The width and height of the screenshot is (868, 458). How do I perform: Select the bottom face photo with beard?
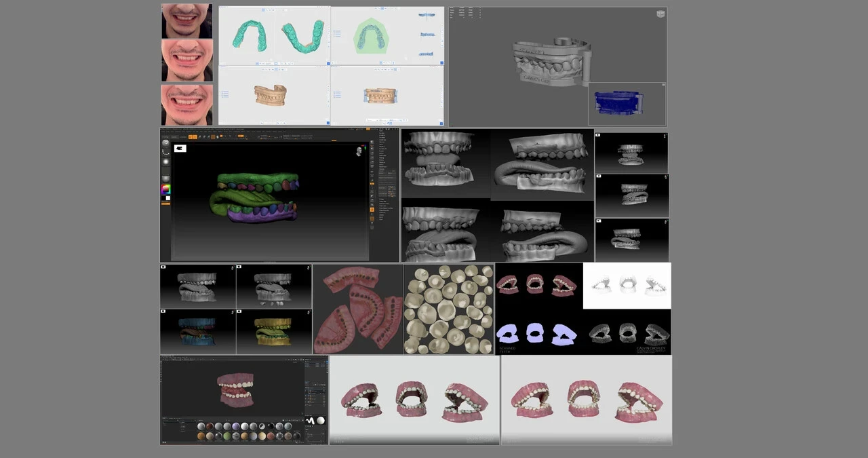click(x=187, y=104)
